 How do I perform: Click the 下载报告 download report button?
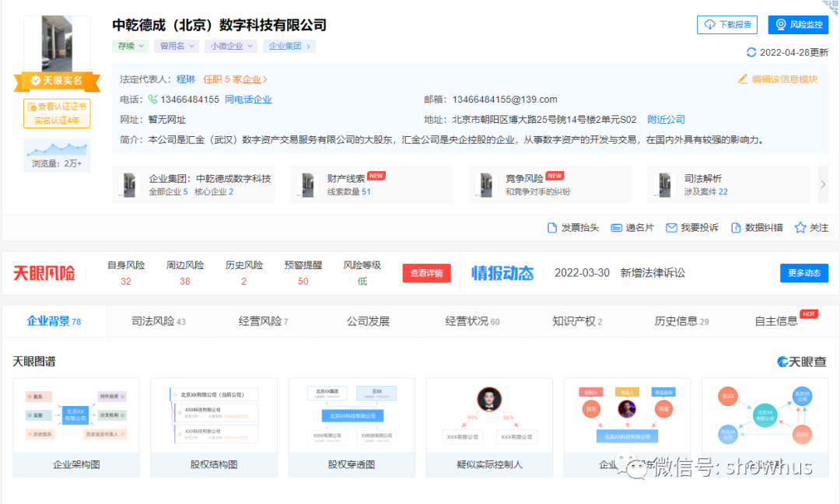727,25
